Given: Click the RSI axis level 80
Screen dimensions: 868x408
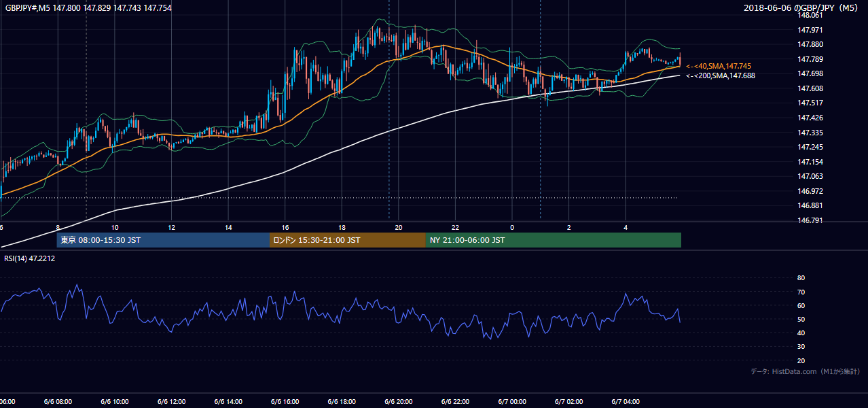Looking at the screenshot, I should pyautogui.click(x=801, y=278).
